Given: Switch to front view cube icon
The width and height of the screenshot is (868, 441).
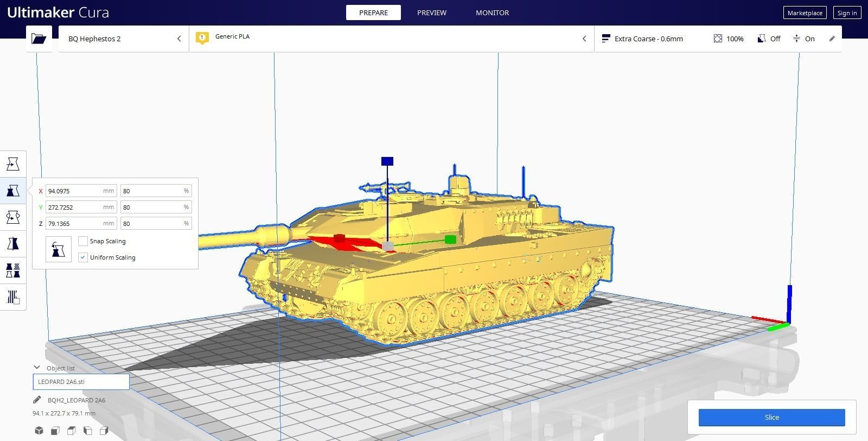Looking at the screenshot, I should click(x=55, y=431).
